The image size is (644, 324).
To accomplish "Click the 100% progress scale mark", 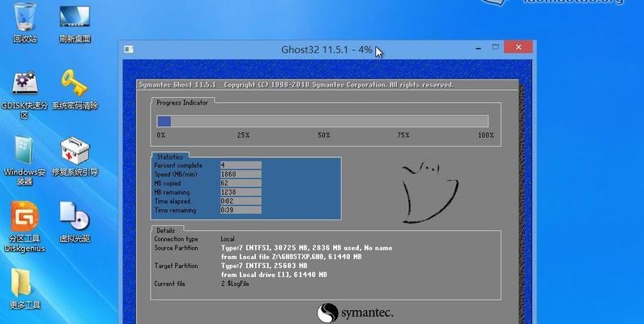I will tap(486, 135).
